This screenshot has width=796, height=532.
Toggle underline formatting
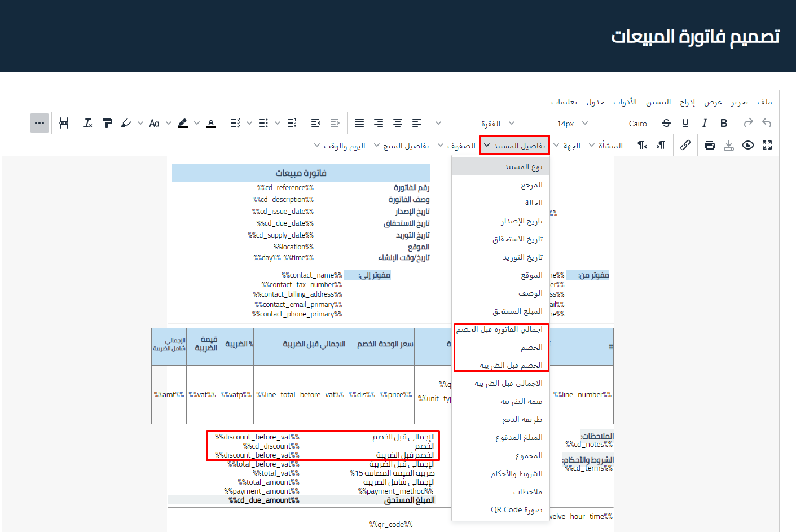tap(685, 123)
